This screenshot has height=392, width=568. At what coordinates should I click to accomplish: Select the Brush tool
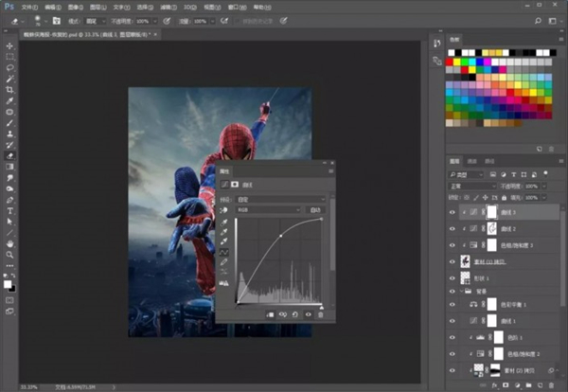[9, 123]
